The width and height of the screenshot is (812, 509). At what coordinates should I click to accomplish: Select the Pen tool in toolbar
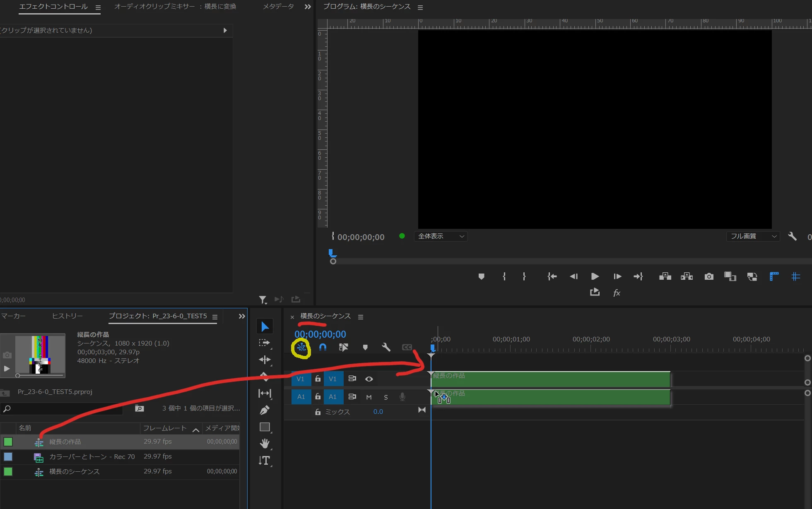pos(265,410)
